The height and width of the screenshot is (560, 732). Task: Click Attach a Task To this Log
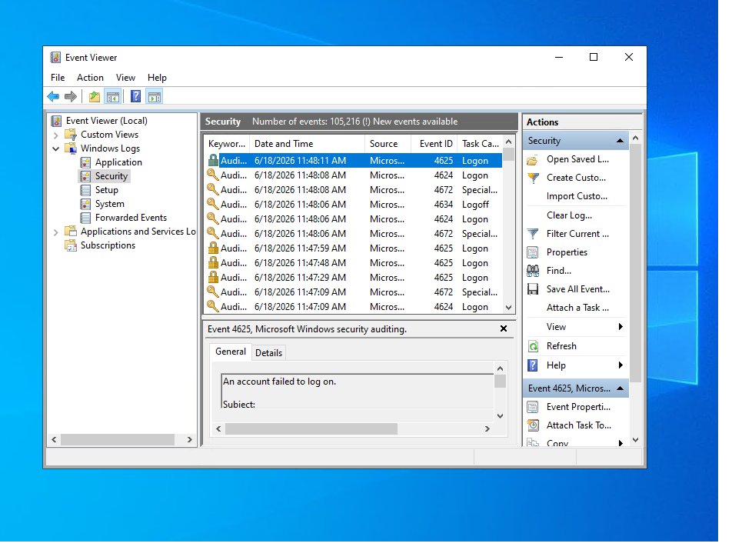(577, 308)
